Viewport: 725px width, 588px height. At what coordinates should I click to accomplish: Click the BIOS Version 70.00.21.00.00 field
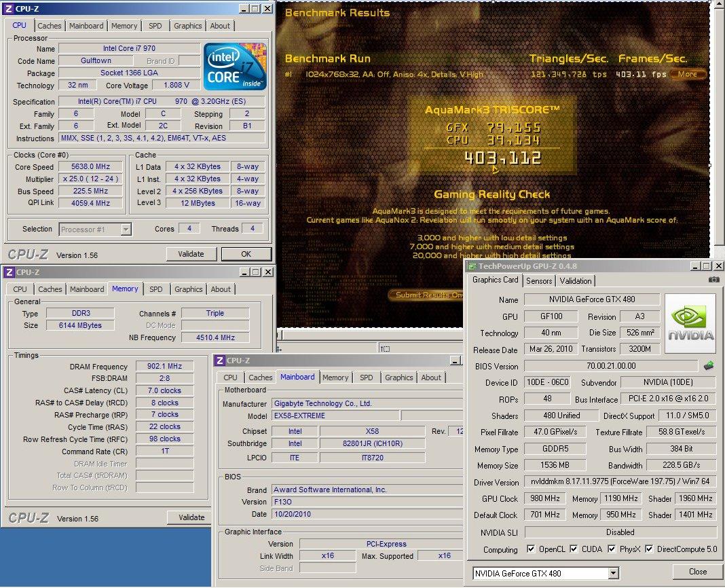(x=611, y=366)
